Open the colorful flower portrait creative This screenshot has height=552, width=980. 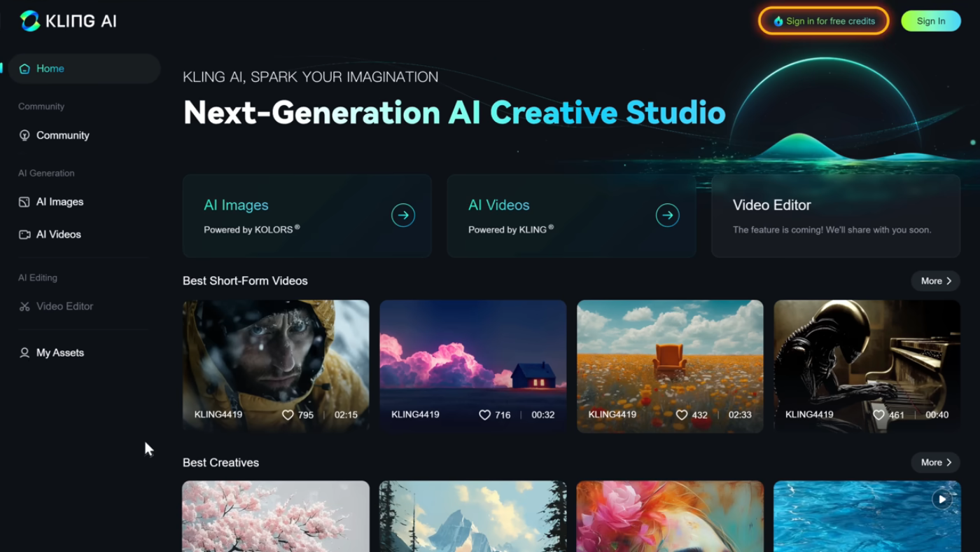[x=670, y=516]
